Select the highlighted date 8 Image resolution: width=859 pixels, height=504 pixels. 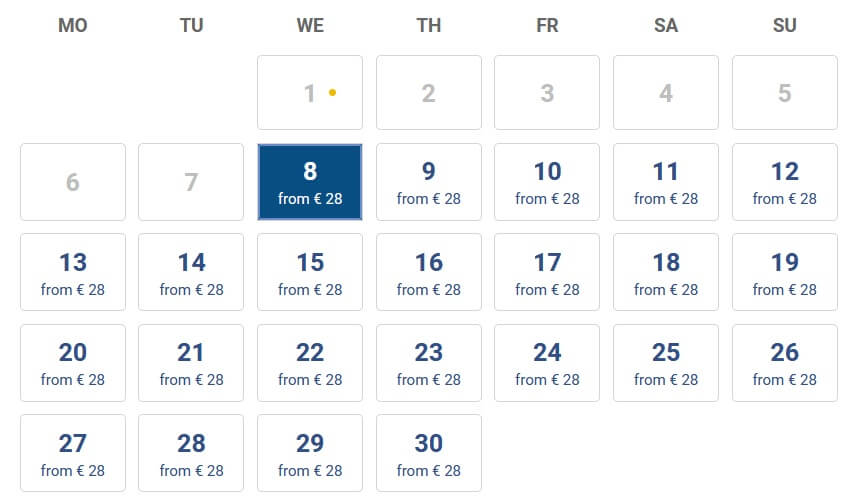[x=310, y=182]
